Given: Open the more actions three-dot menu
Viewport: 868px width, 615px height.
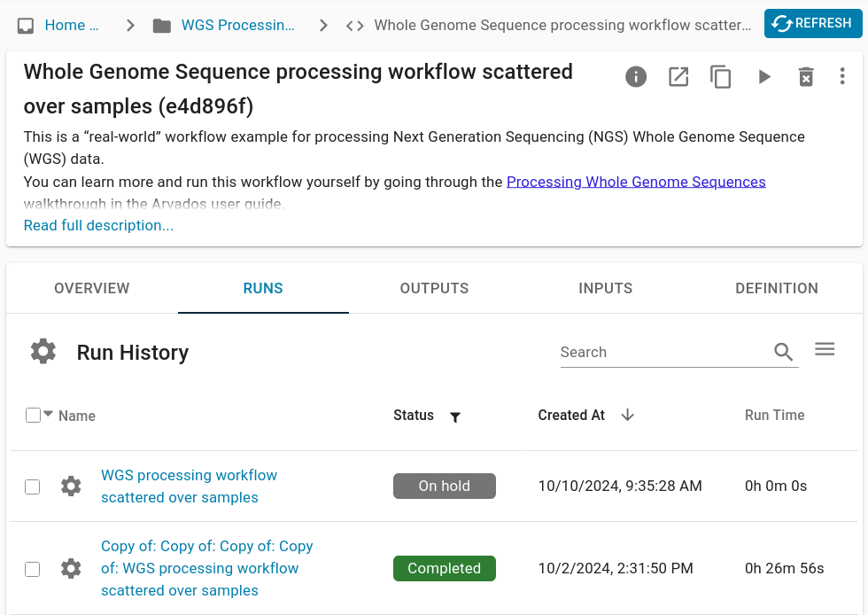Looking at the screenshot, I should click(x=842, y=77).
